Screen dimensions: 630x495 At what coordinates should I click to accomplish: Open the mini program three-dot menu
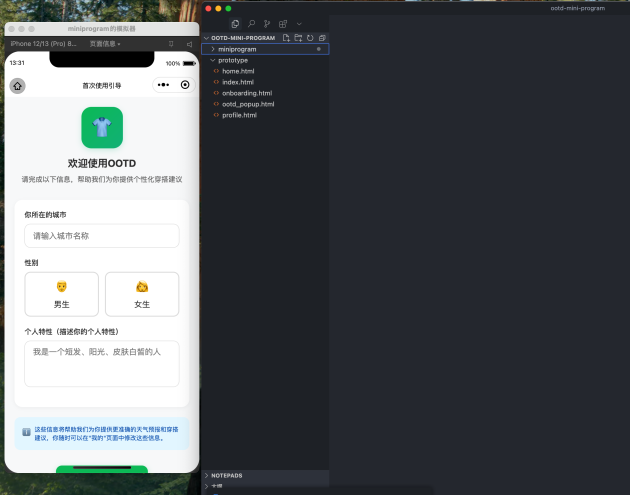tap(162, 86)
